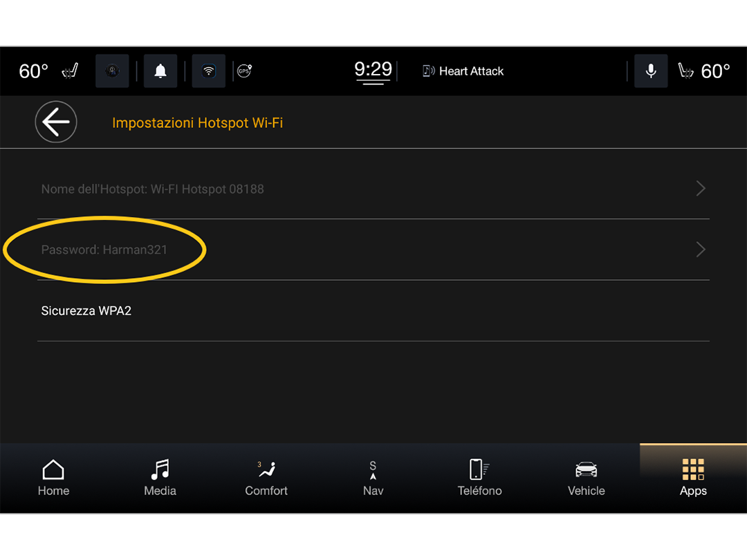Viewport: 747px width, 560px height.
Task: Tap the Wi-Fi hotspot status icon
Action: pyautogui.click(x=209, y=71)
